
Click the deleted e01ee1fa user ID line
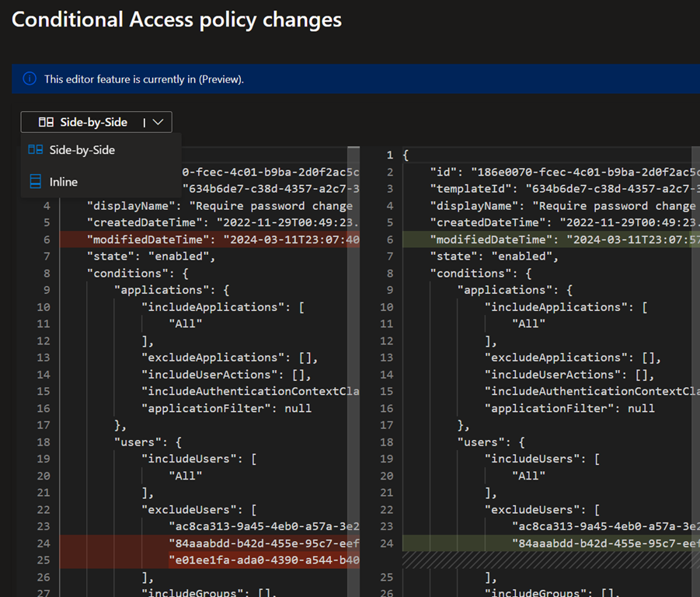pos(264,560)
